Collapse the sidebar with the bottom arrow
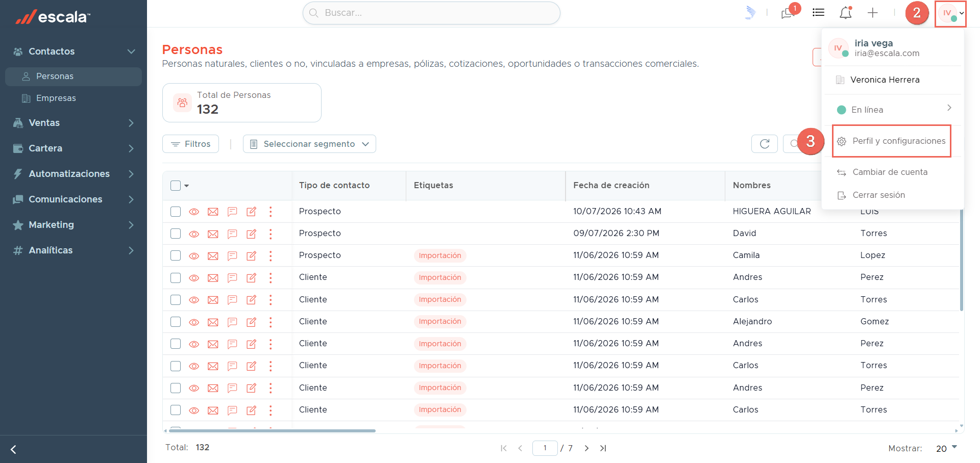Screen dimensions: 980x463 (14, 449)
